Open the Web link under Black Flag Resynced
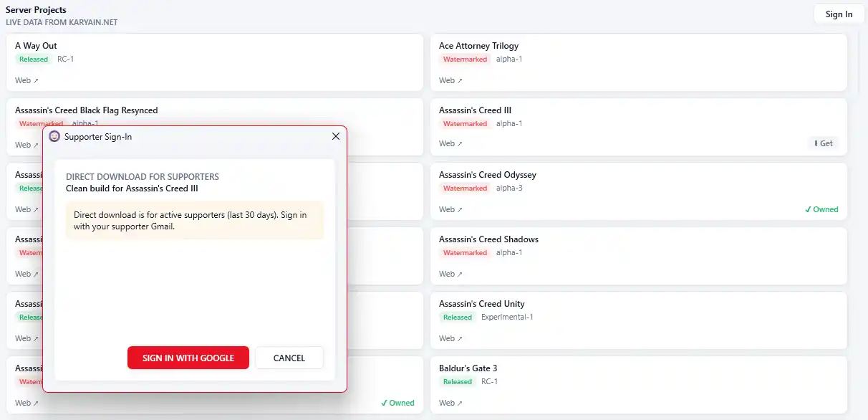 point(27,145)
